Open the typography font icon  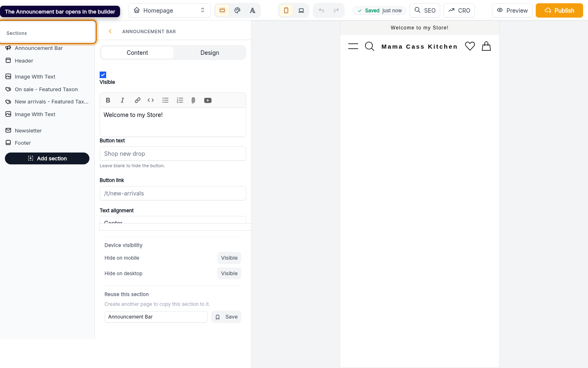[253, 11]
